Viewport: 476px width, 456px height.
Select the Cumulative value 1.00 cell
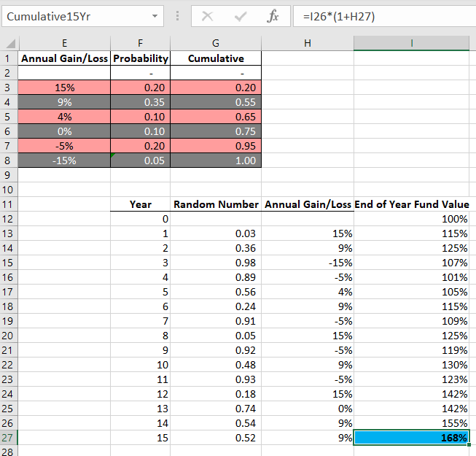coord(215,161)
